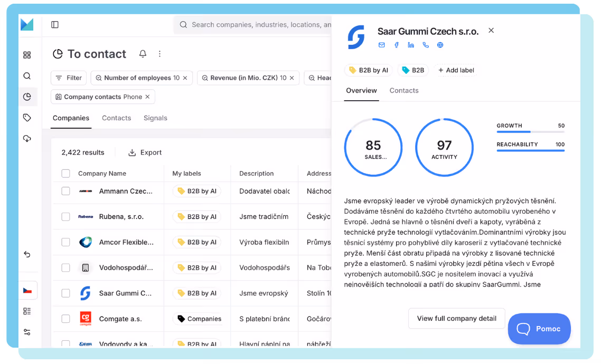Open the partially visible Hea... filter chip

pyautogui.click(x=318, y=78)
